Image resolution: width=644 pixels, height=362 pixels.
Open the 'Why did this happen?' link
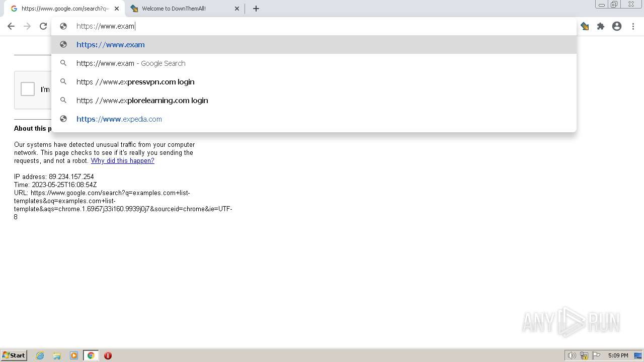pyautogui.click(x=122, y=161)
